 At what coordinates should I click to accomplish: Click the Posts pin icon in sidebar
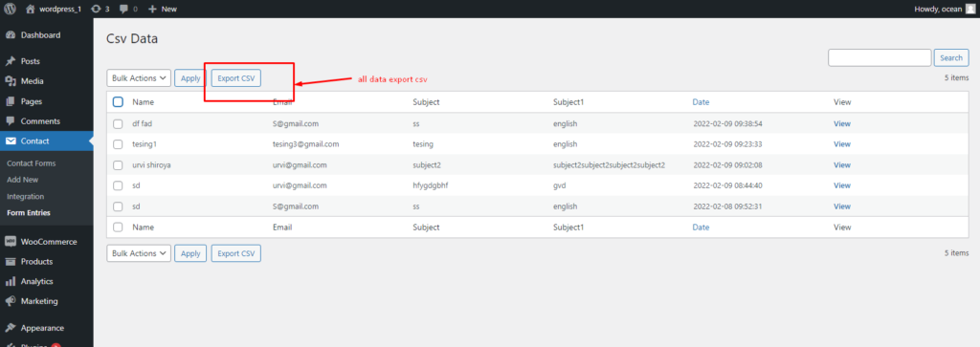11,61
